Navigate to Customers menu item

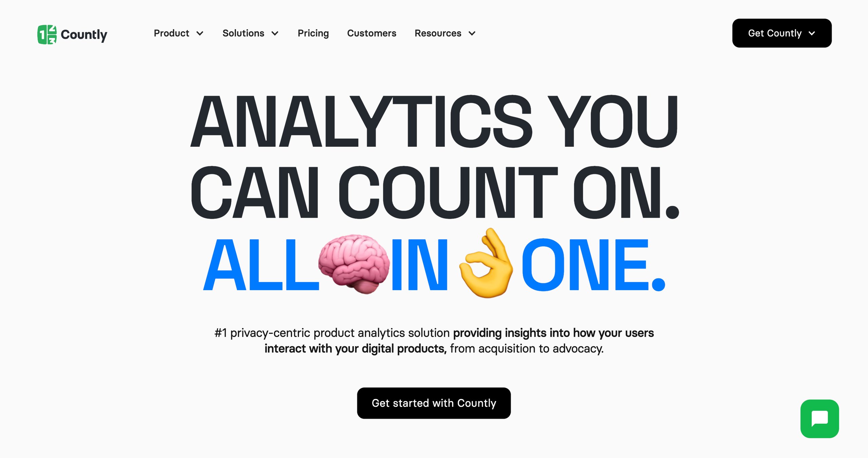pyautogui.click(x=372, y=33)
